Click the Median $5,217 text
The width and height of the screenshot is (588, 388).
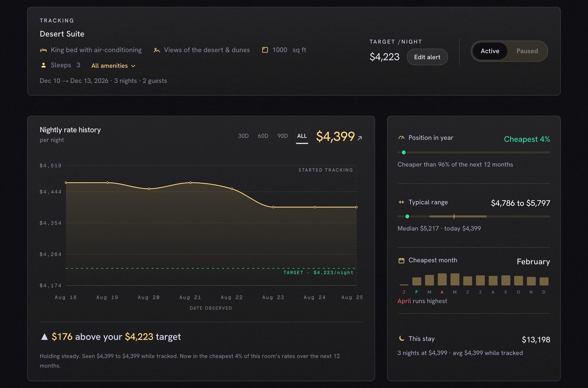(418, 228)
